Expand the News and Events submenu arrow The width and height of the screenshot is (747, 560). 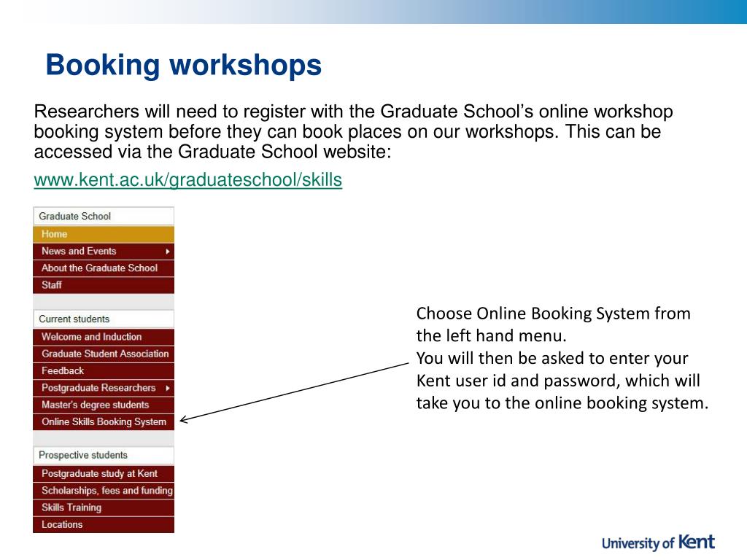168,252
